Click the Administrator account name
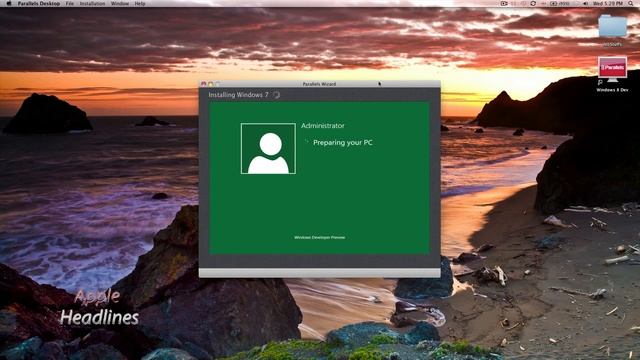 [x=322, y=126]
